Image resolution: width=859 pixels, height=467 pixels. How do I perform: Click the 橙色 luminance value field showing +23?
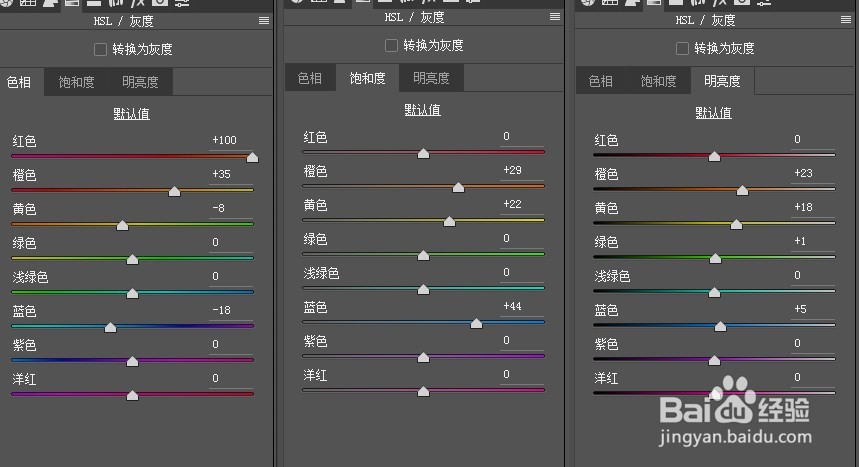point(812,174)
